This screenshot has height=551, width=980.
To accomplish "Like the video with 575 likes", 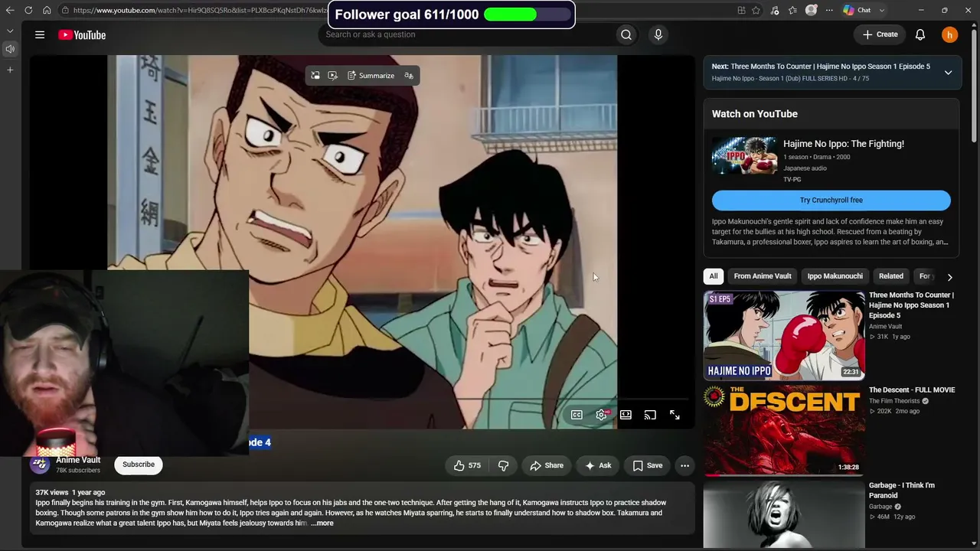I will tap(467, 465).
